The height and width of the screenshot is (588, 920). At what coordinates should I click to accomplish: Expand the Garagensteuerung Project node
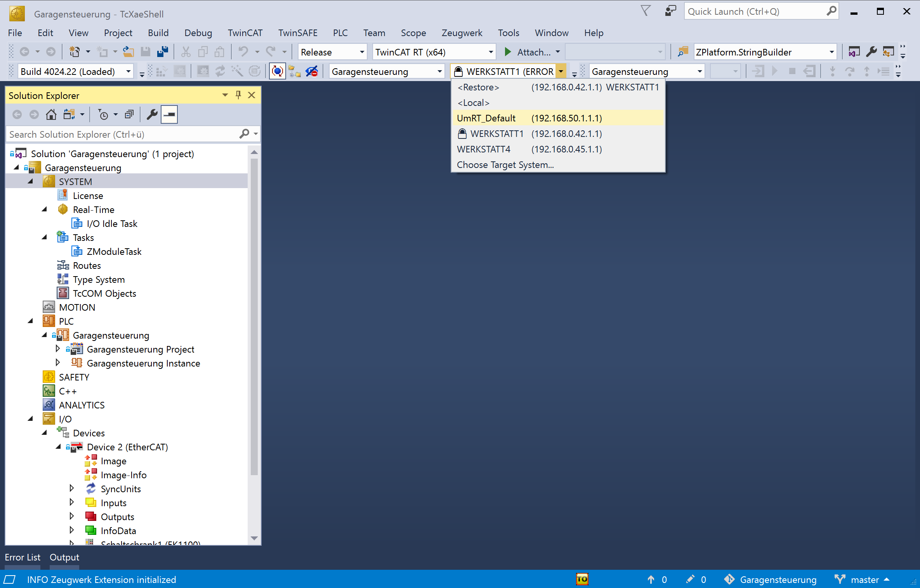tap(58, 349)
